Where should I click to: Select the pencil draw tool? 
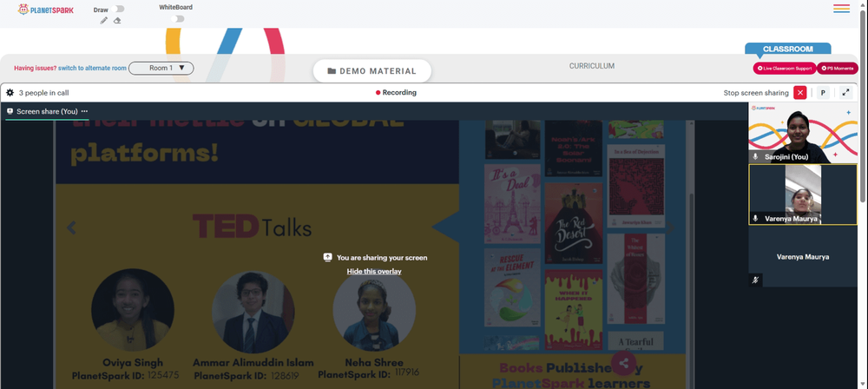[x=103, y=21]
